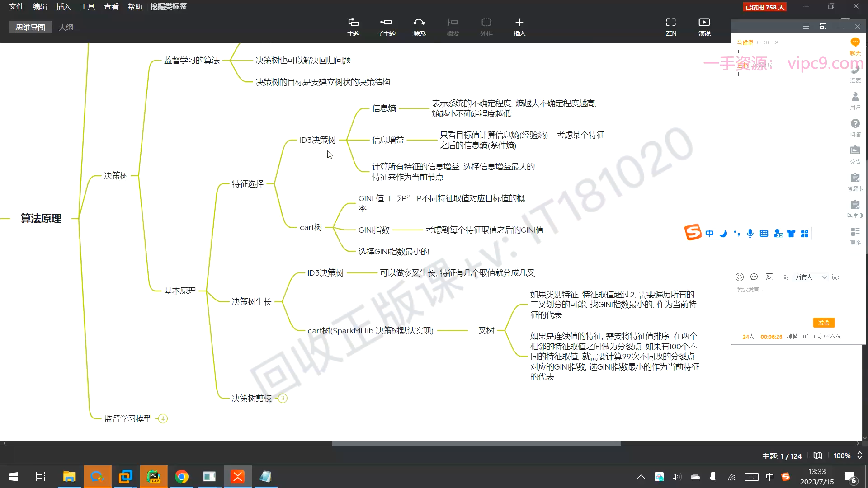The height and width of the screenshot is (488, 868).
Task: Toggle Sogou 中 Chinese/English mode
Action: pyautogui.click(x=709, y=233)
